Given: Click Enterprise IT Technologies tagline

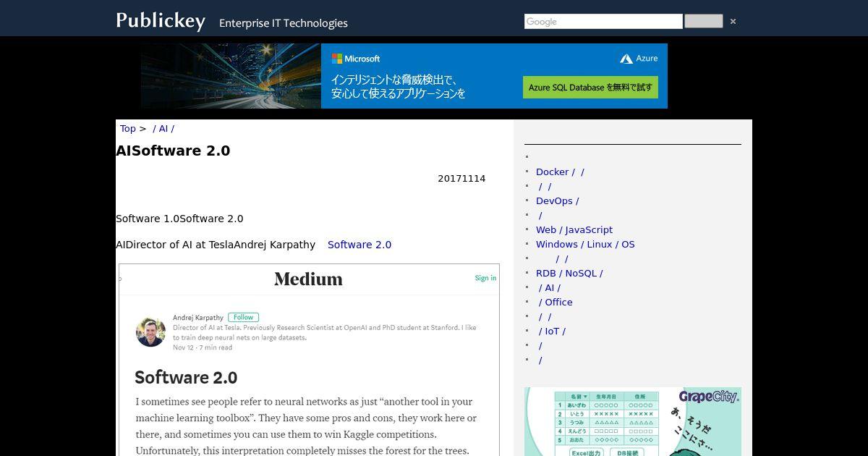Looking at the screenshot, I should [x=284, y=23].
